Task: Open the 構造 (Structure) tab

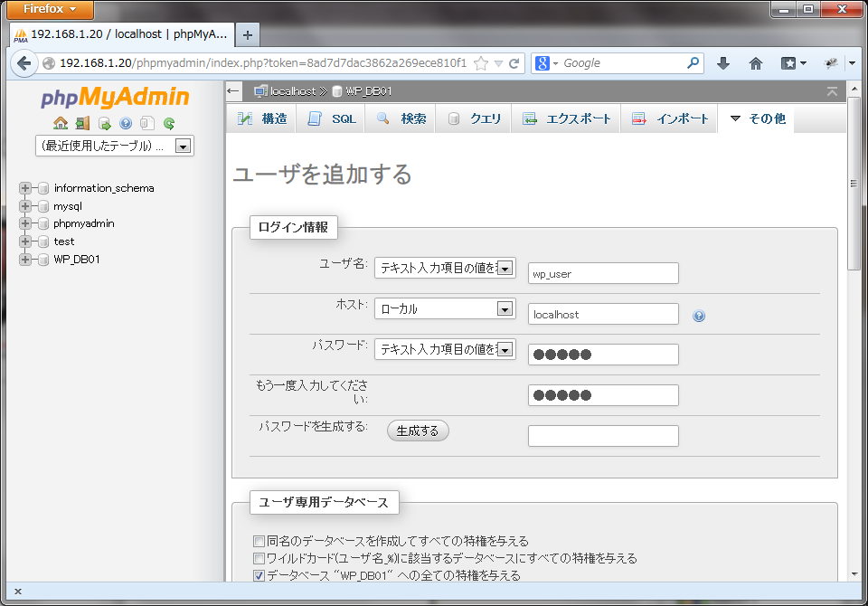Action: (x=262, y=118)
